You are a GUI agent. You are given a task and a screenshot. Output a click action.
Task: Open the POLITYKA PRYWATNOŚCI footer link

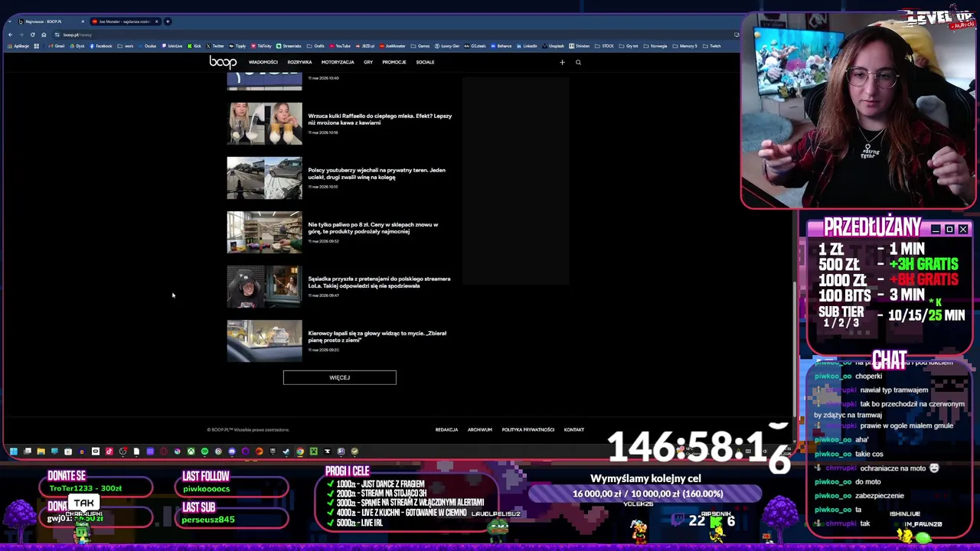(x=528, y=429)
